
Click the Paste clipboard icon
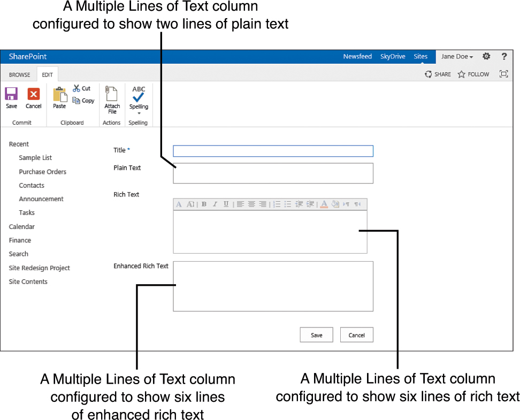click(x=60, y=94)
